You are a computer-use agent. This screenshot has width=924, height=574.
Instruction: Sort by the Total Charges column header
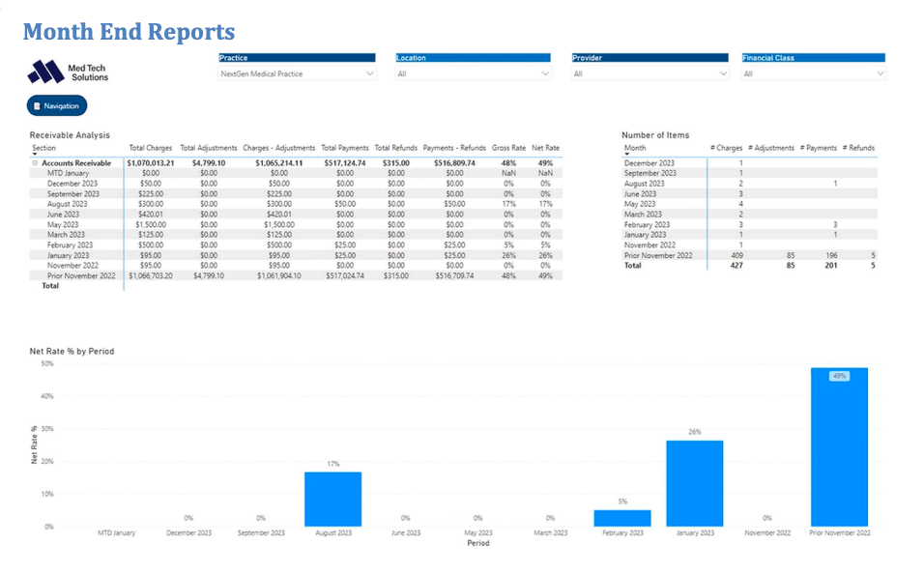click(150, 148)
